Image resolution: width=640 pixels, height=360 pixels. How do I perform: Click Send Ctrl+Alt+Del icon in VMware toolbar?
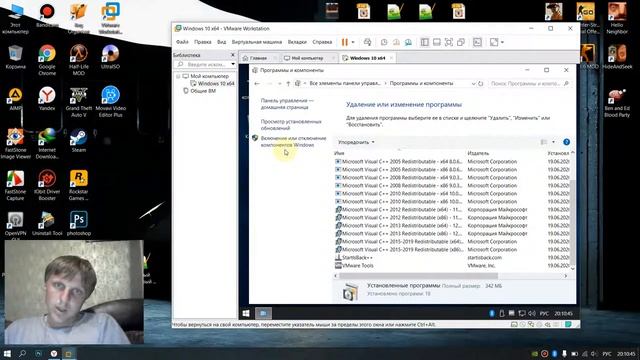[x=367, y=42]
